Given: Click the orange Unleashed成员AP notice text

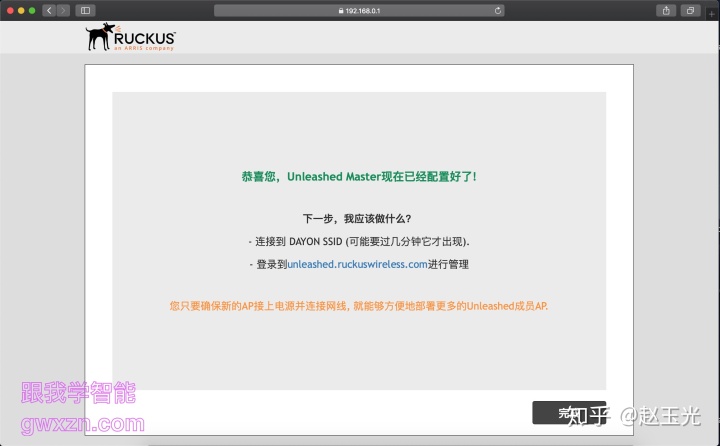Looking at the screenshot, I should [x=359, y=306].
